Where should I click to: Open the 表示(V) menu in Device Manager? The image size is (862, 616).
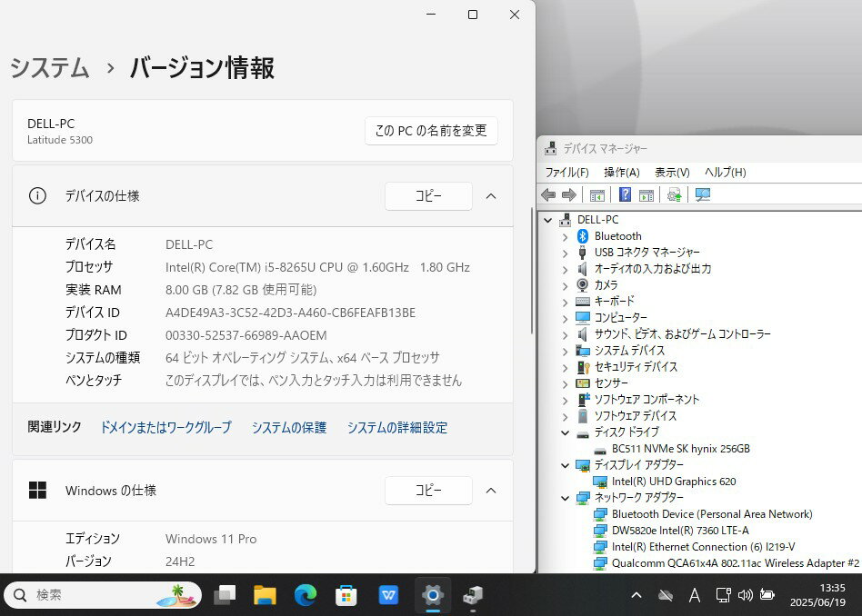coord(672,172)
